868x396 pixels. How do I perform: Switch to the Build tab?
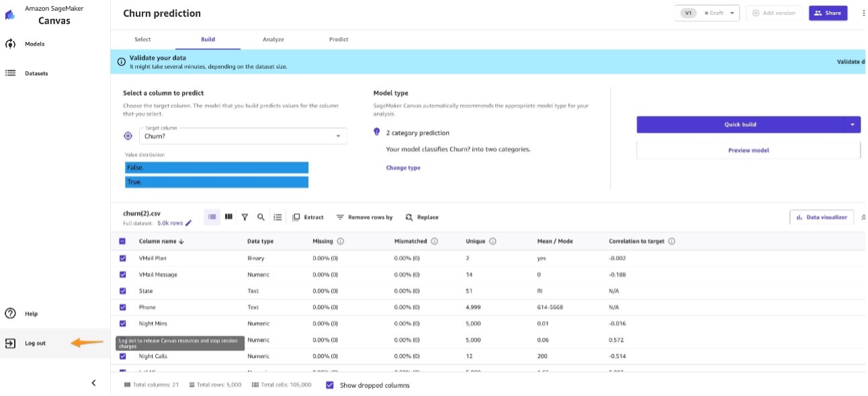tap(208, 40)
